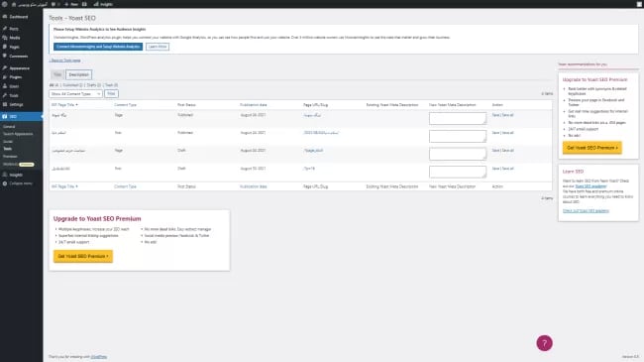This screenshot has width=644, height=362.
Task: Open Appearance brush icon in sidebar
Action: [x=5, y=68]
